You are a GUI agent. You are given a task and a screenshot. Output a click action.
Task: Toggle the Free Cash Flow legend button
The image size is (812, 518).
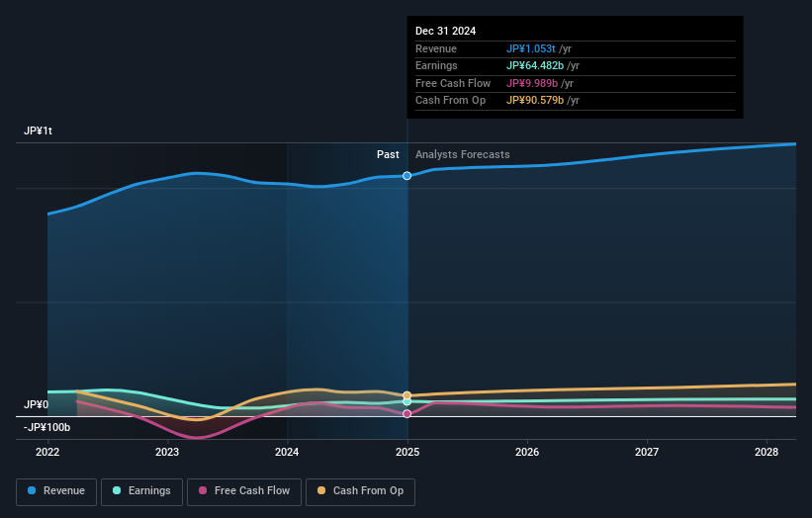[244, 491]
